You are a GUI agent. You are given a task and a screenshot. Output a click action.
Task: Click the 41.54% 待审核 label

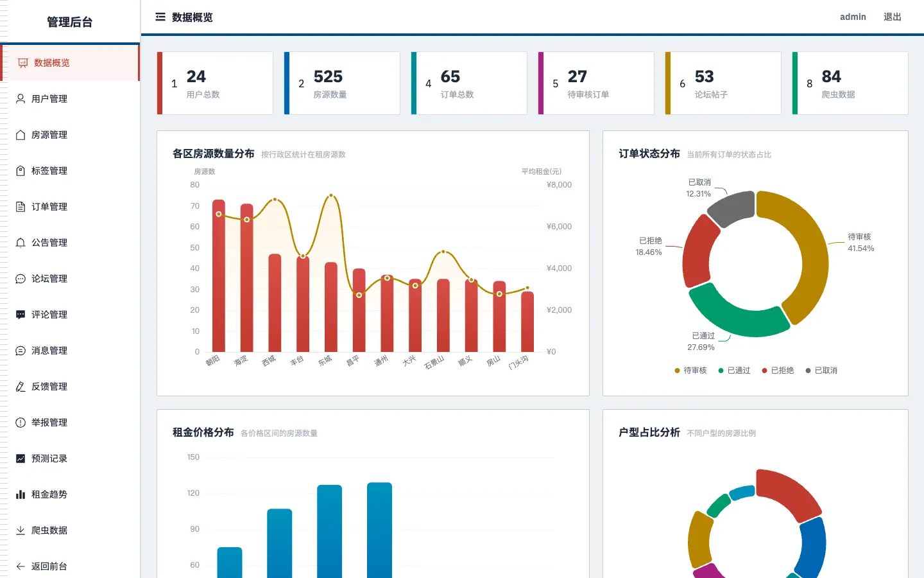(x=860, y=243)
